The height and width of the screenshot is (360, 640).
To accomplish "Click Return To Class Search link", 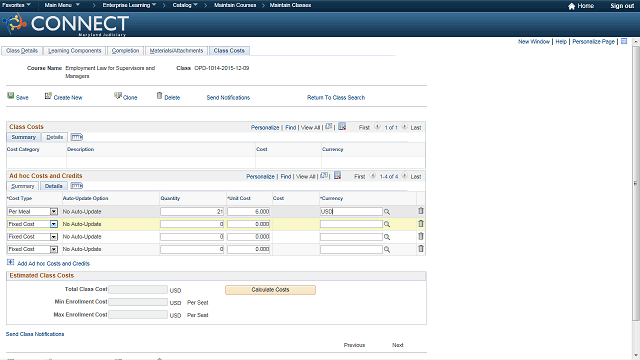I will tap(336, 98).
